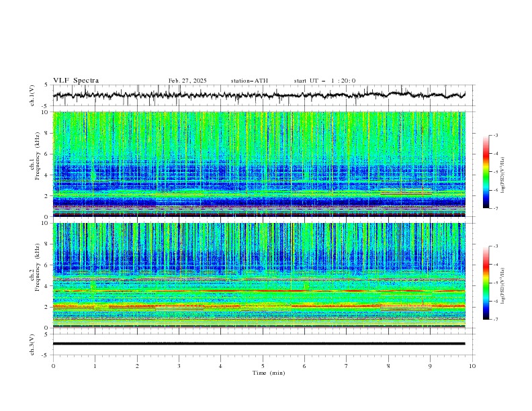Select the "start UT = 1 :20: 0" text
The image size is (532, 411).
point(324,81)
